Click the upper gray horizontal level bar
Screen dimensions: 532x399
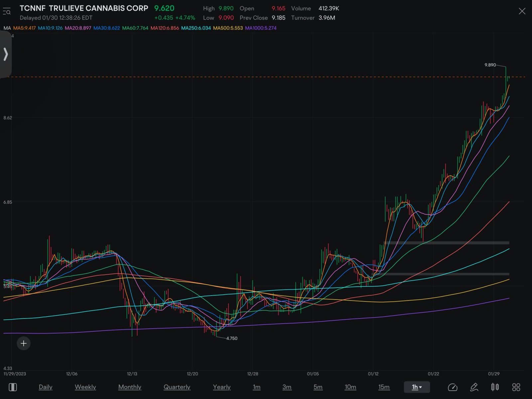tap(447, 243)
